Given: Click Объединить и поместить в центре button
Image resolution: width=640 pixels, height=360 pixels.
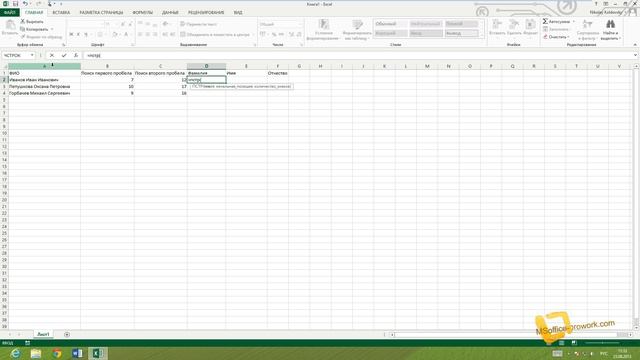Looking at the screenshot, I should pyautogui.click(x=215, y=35).
